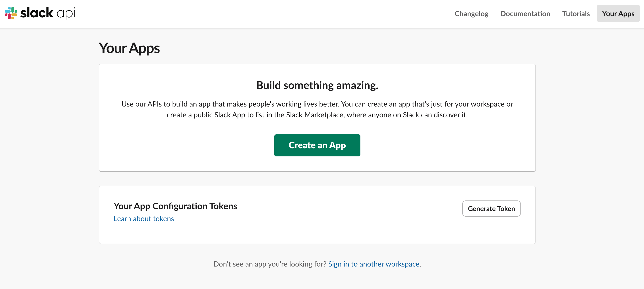644x289 pixels.
Task: Click the paragraph starting "Use our APIs to build"
Action: tap(317, 109)
